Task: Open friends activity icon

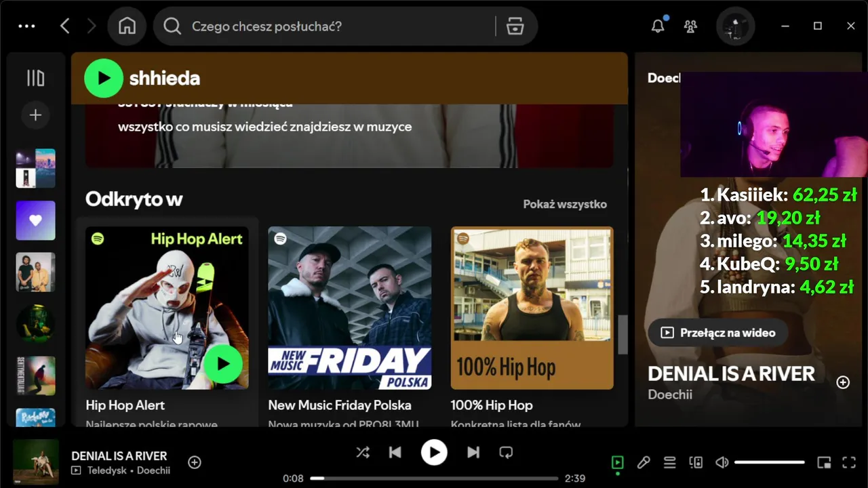Action: tap(690, 26)
